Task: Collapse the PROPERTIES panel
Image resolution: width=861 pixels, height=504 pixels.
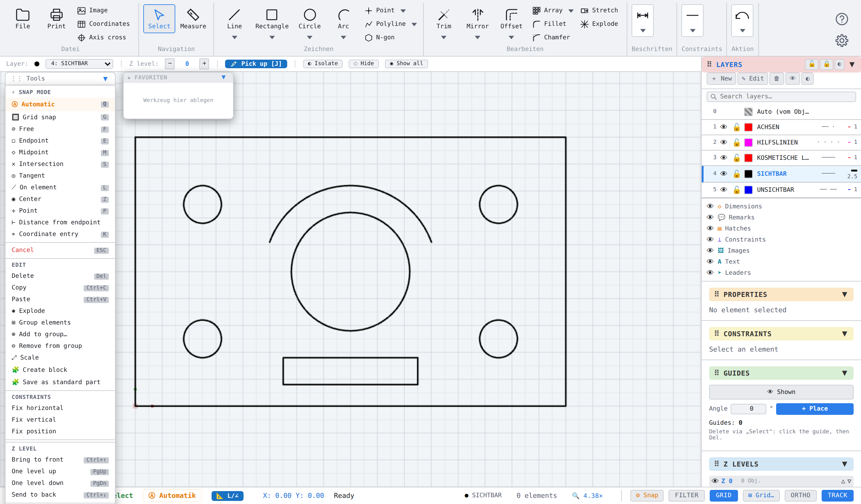Action: coord(844,294)
